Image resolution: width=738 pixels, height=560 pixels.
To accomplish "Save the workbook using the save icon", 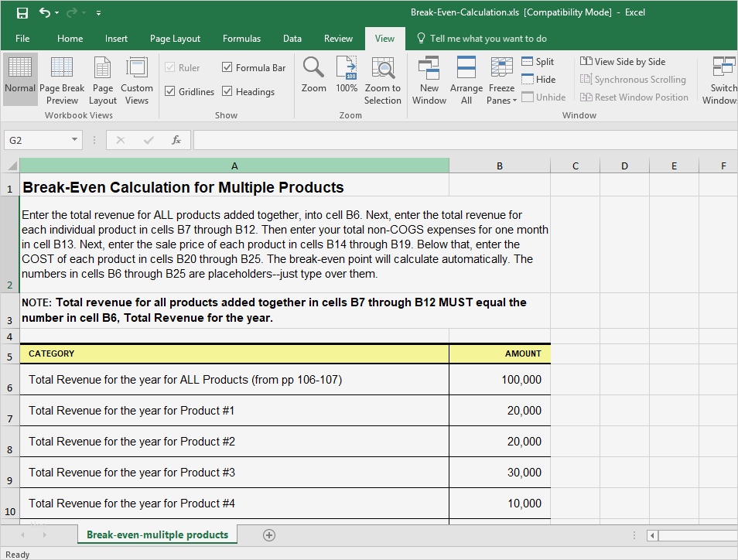I will click(22, 12).
